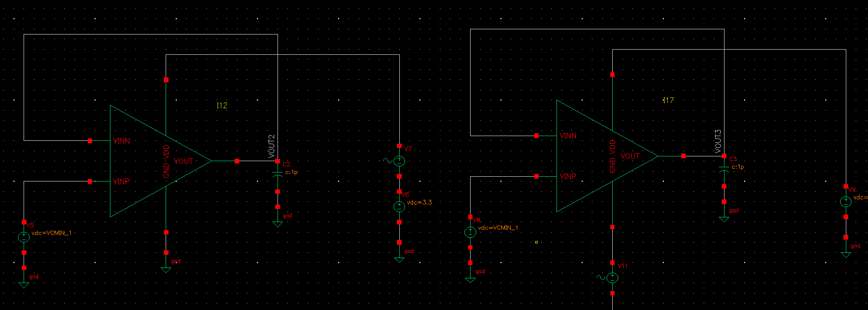
Task: Click the vdc=VCMIN_1 text beside V8
Action: [x=498, y=228]
